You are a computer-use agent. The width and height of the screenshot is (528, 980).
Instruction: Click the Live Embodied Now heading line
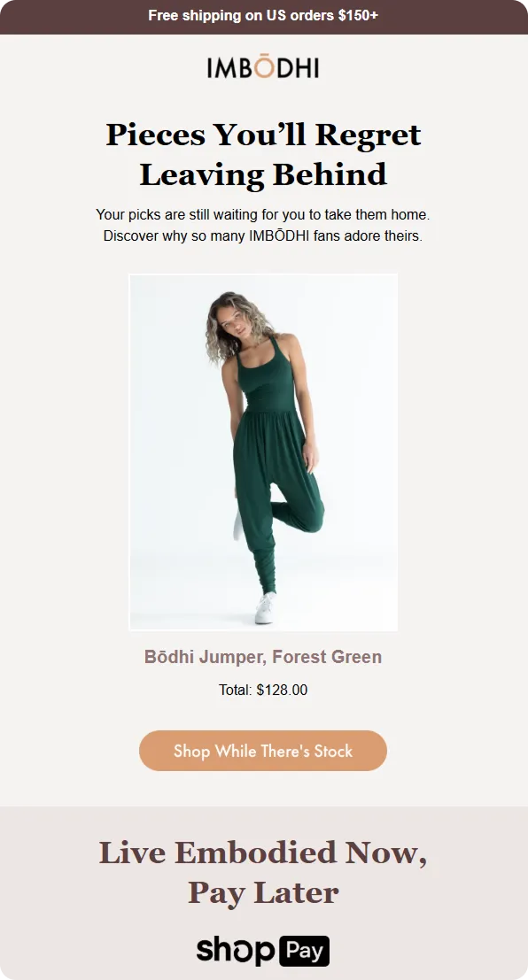point(263,853)
